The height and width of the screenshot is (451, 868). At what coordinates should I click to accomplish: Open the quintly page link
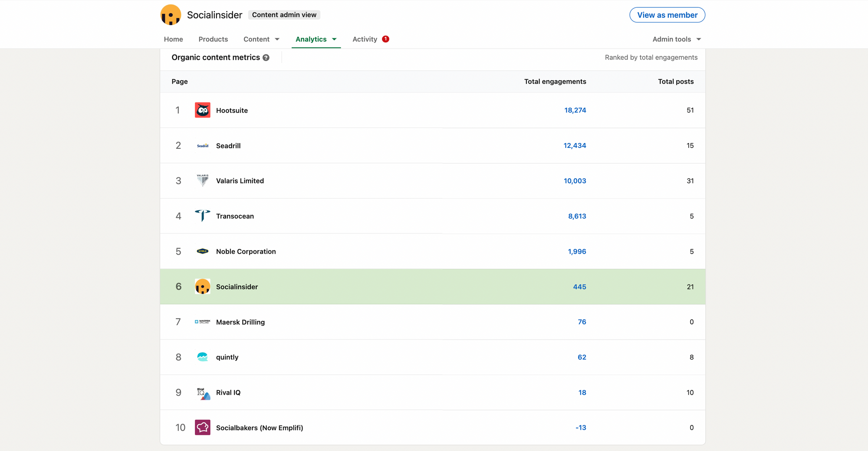(x=227, y=357)
